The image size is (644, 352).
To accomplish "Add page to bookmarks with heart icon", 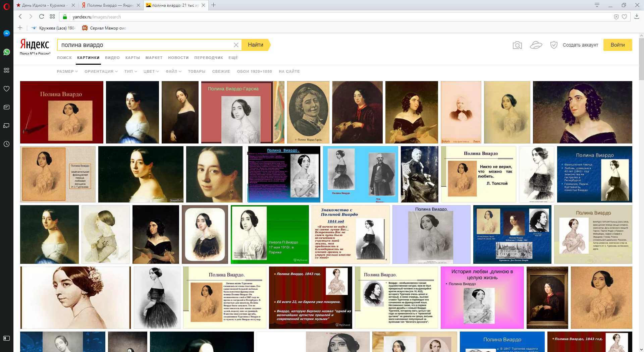I will tap(624, 17).
